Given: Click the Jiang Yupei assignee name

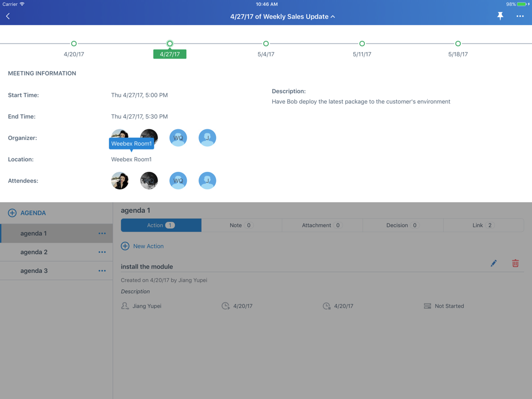Looking at the screenshot, I should click(147, 306).
